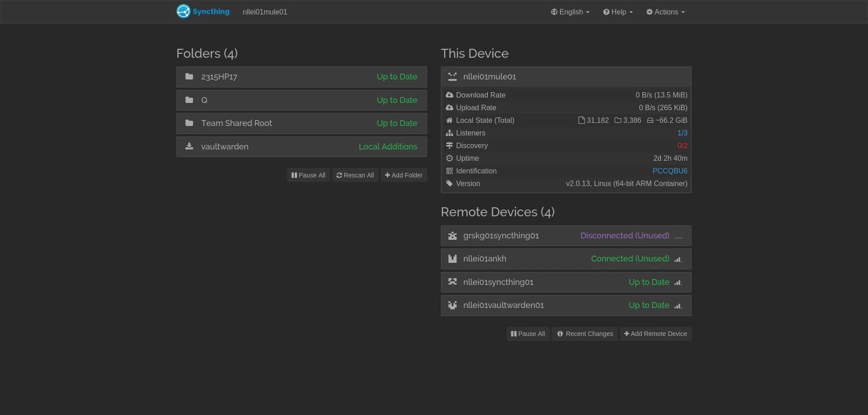Expand the nllei01ankh device panel

click(x=566, y=259)
